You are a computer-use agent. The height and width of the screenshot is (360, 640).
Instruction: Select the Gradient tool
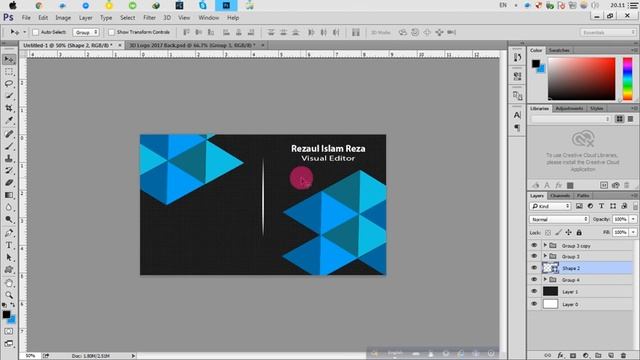coord(9,195)
